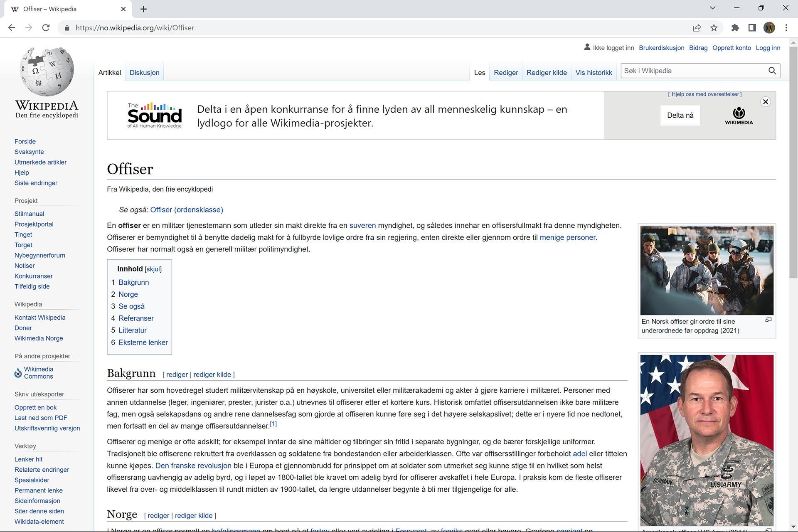Image resolution: width=798 pixels, height=532 pixels.
Task: Follow the menige personer link
Action: (567, 238)
